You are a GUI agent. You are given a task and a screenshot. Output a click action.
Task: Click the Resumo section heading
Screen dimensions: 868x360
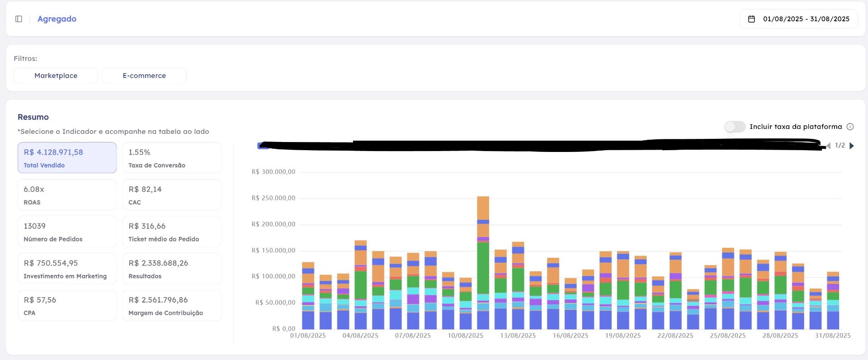(33, 117)
